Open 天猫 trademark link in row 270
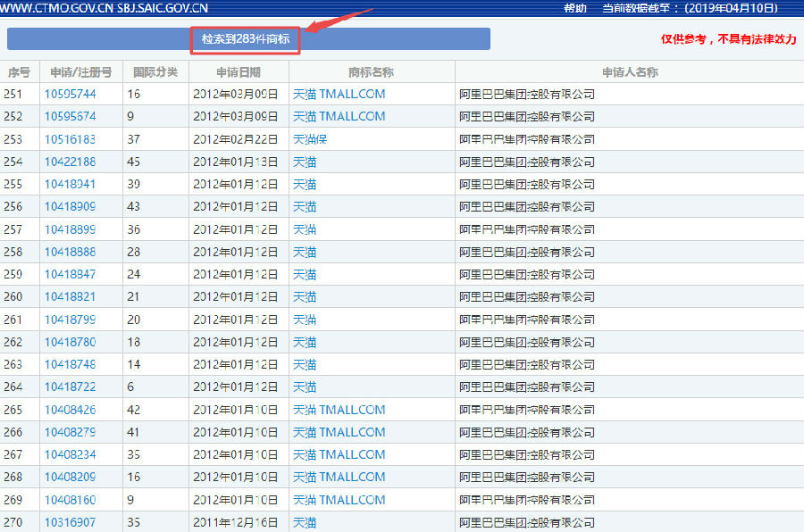The image size is (804, 532). point(305,523)
